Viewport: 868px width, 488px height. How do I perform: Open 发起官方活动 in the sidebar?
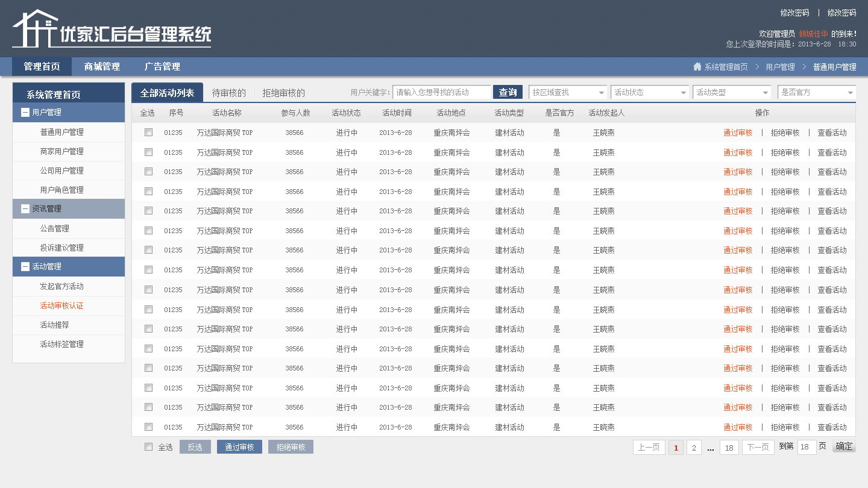point(62,286)
